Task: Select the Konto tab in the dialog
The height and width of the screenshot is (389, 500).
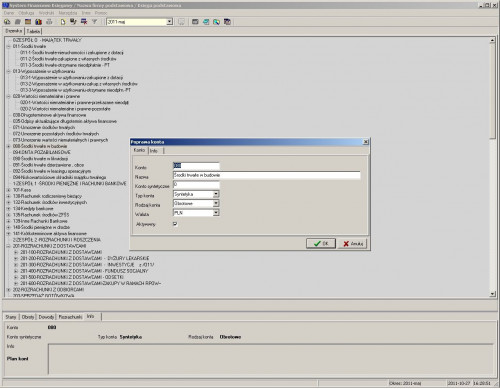Action: tap(139, 150)
